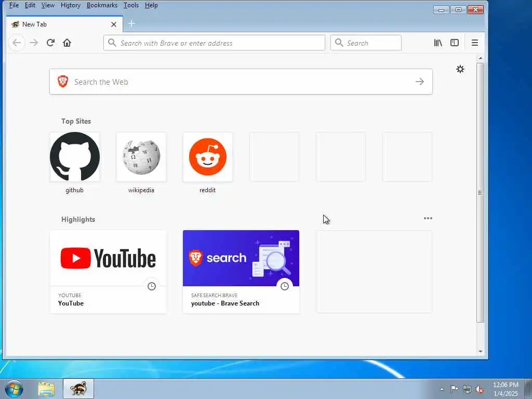
Task: Focus the Search the Web field
Action: pyautogui.click(x=241, y=82)
